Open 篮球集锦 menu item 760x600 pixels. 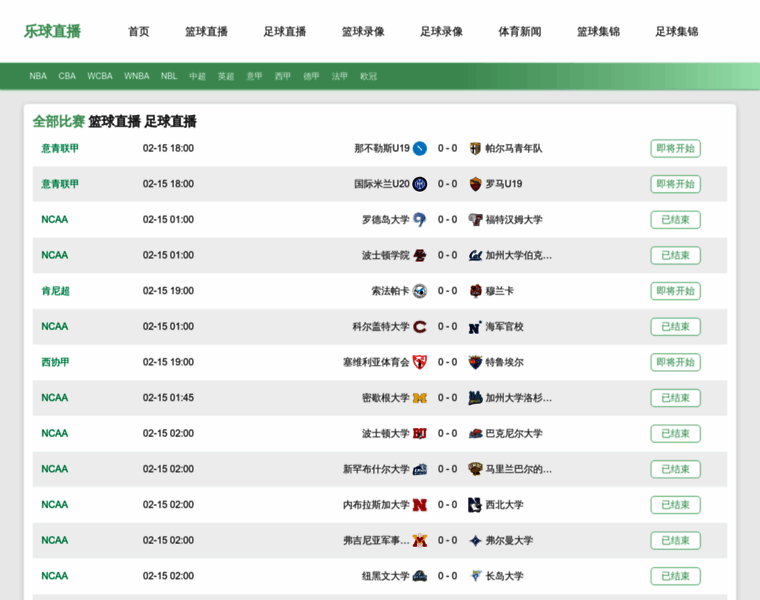click(599, 32)
